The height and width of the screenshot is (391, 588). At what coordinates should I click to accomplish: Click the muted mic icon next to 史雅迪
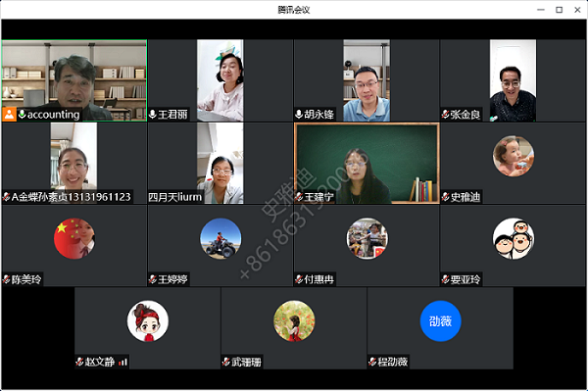445,196
